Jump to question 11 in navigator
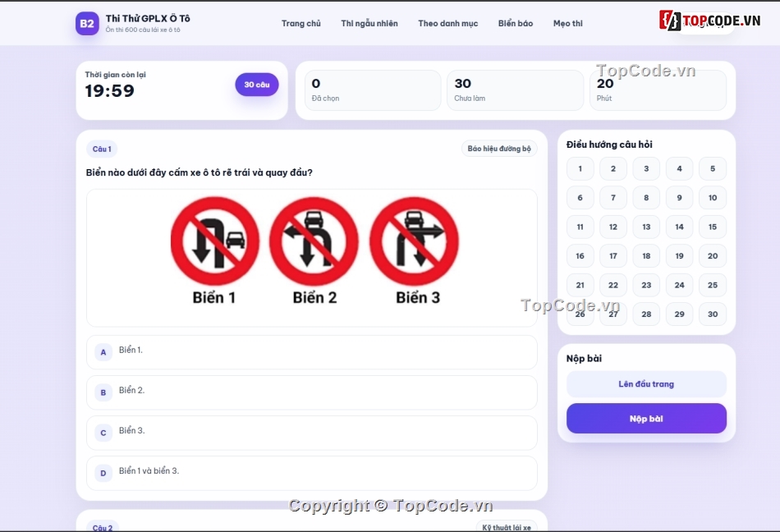780x532 pixels. [580, 227]
